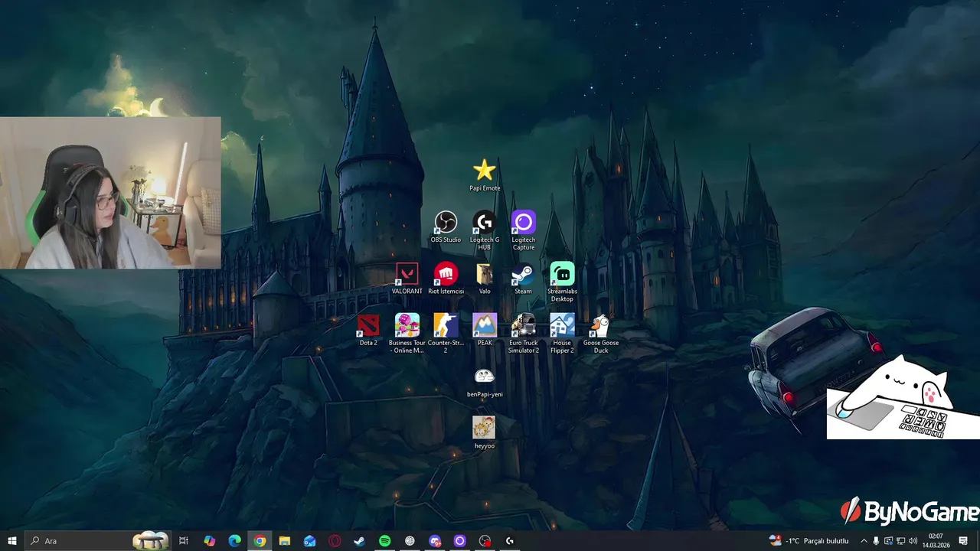980x551 pixels.
Task: Select the Goose Goose Duck shortcut
Action: tap(601, 333)
